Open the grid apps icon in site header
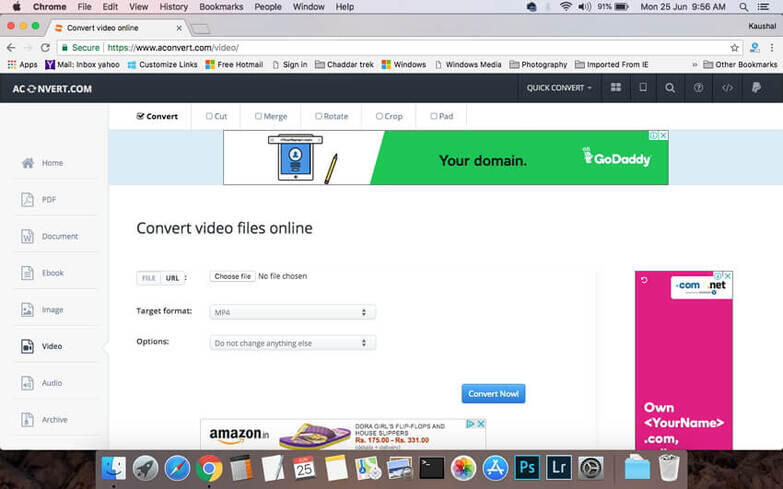Screen dimensions: 783x489 pyautogui.click(x=616, y=87)
